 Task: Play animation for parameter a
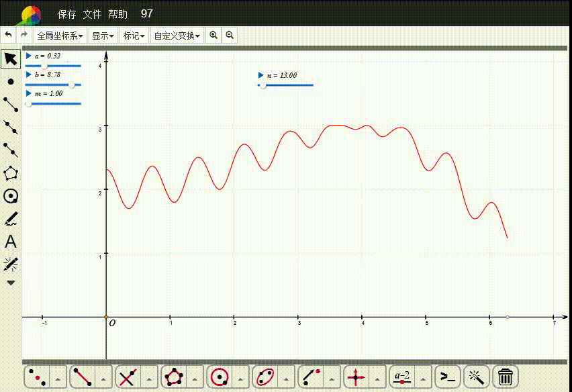(x=28, y=56)
